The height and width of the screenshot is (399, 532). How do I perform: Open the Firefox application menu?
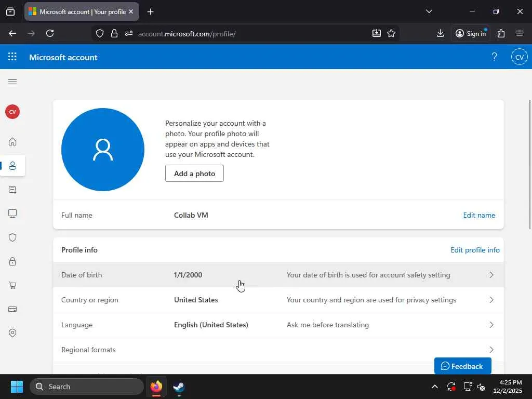tap(520, 33)
